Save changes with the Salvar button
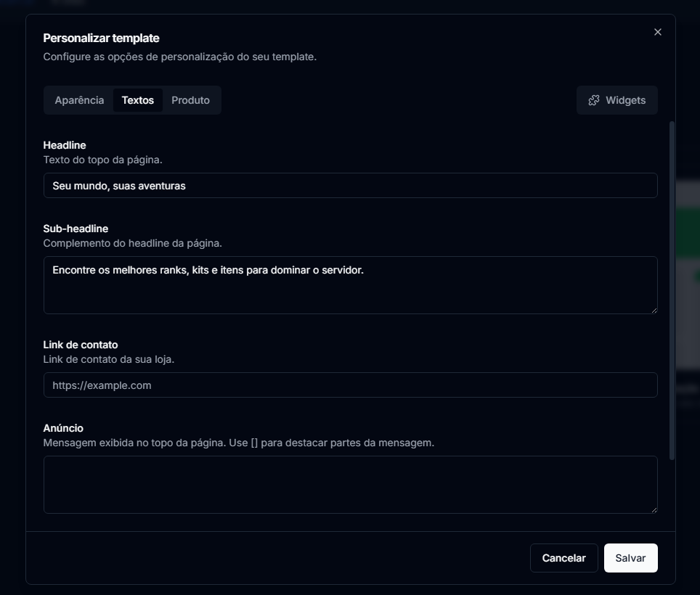Image resolution: width=700 pixels, height=595 pixels. coord(630,558)
